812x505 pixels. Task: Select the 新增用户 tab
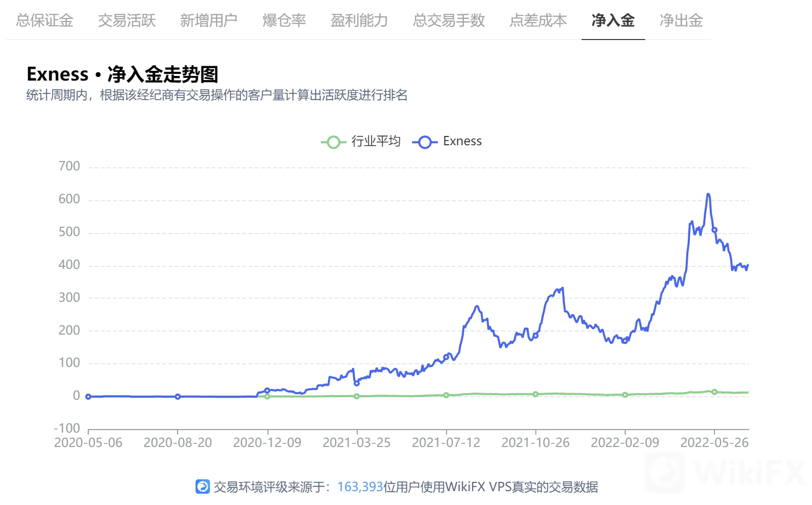point(209,21)
